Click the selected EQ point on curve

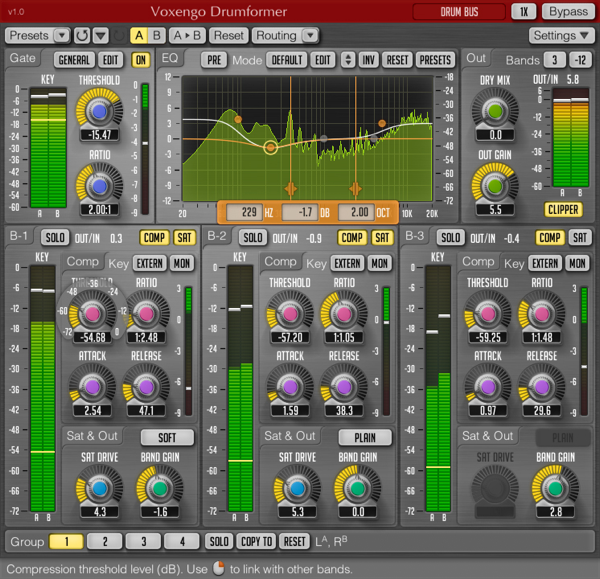point(270,147)
